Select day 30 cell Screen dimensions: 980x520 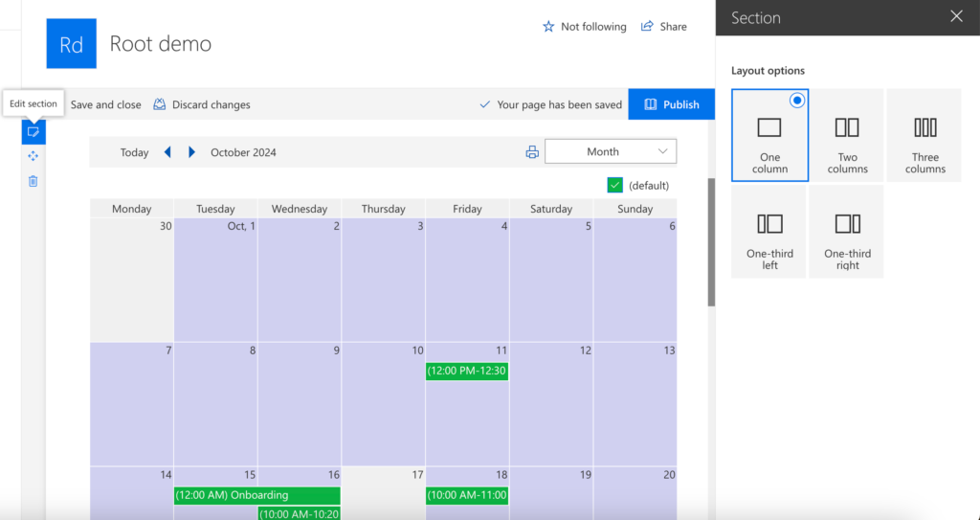(131, 280)
